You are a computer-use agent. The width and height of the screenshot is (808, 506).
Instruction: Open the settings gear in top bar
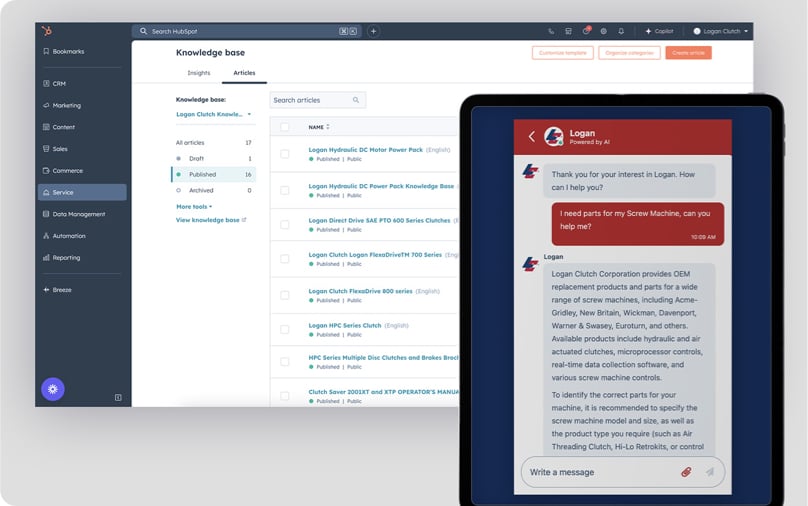[603, 31]
